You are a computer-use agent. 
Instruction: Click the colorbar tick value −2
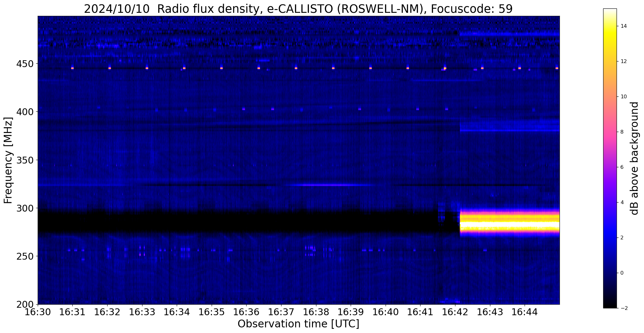click(x=624, y=308)
